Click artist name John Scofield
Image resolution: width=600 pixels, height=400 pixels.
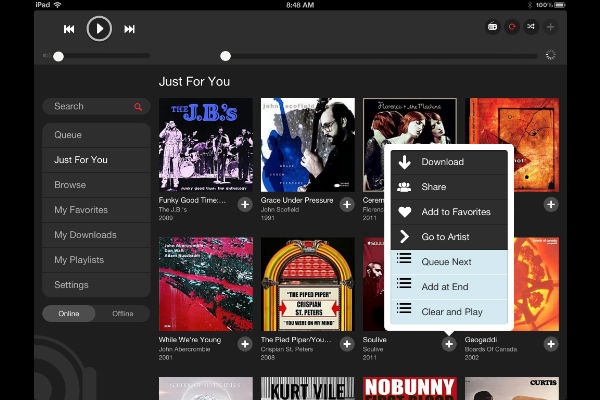(x=280, y=210)
